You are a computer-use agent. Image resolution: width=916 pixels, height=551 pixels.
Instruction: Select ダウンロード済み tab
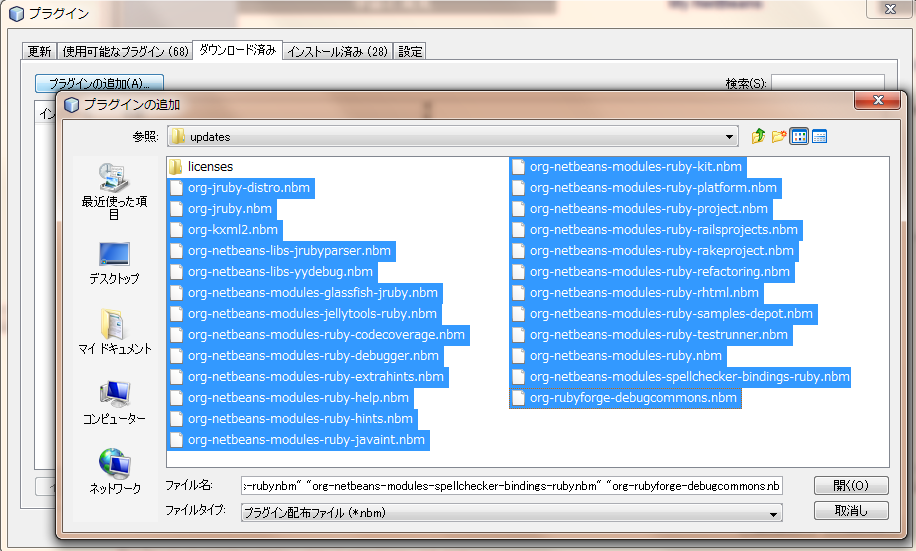pyautogui.click(x=238, y=50)
